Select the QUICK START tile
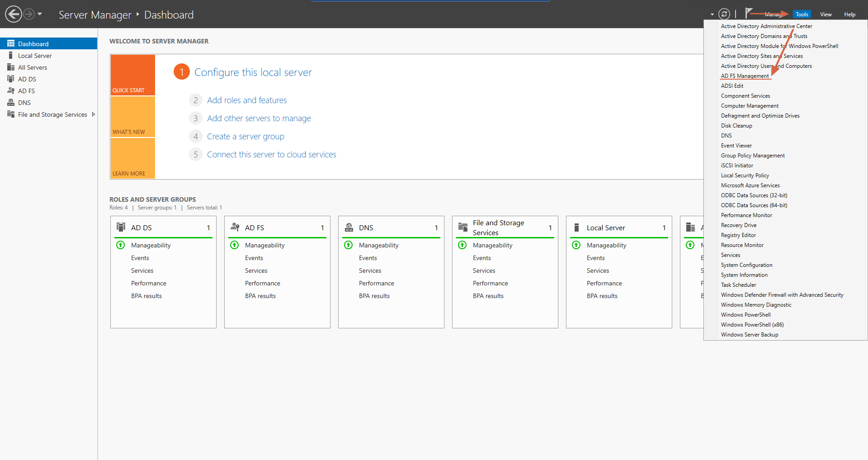The width and height of the screenshot is (868, 460). 133,75
